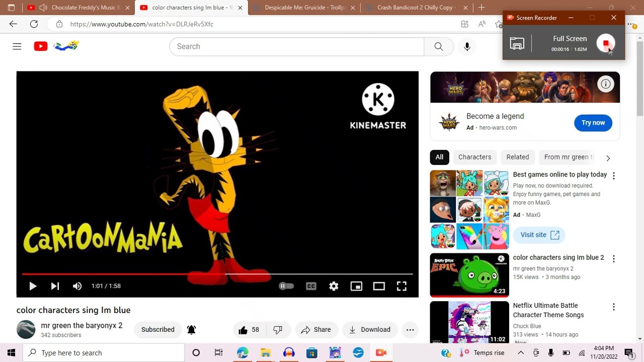Open Netflix Ultimate Battle video title

(548, 310)
